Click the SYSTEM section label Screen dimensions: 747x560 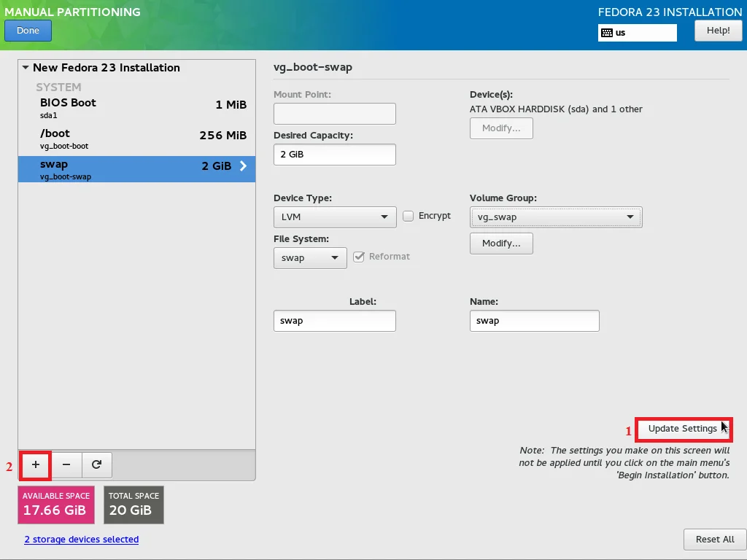pyautogui.click(x=58, y=87)
